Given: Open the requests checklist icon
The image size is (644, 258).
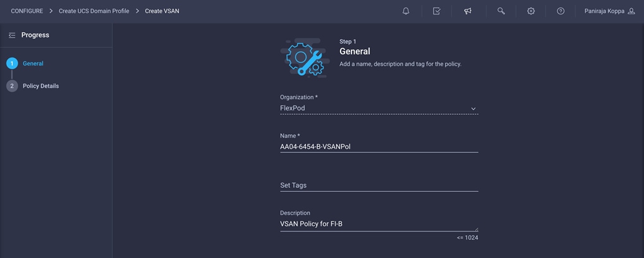Looking at the screenshot, I should (437, 11).
